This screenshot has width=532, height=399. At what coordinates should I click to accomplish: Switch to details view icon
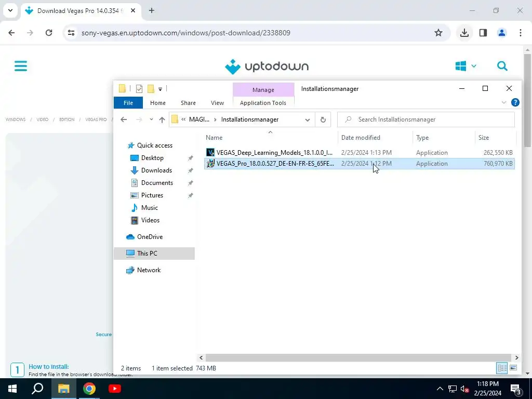click(x=502, y=368)
